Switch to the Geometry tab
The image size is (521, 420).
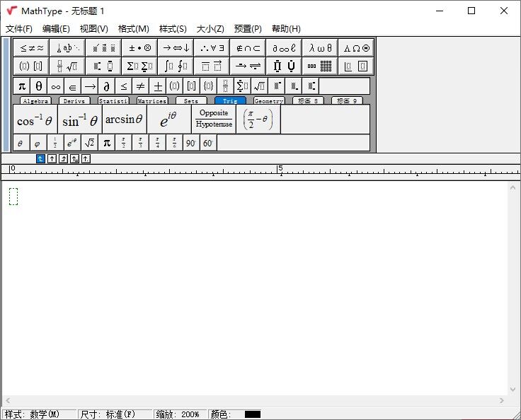pos(268,101)
